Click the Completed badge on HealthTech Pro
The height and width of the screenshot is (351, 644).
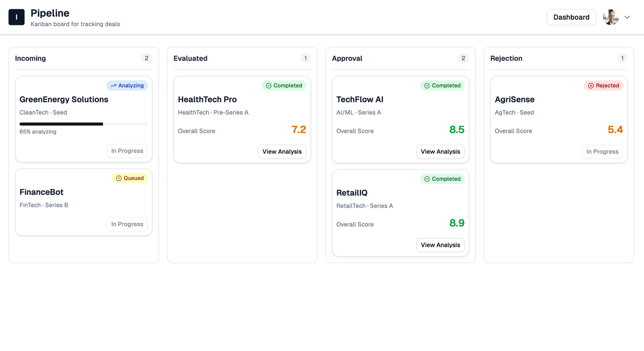click(x=284, y=86)
